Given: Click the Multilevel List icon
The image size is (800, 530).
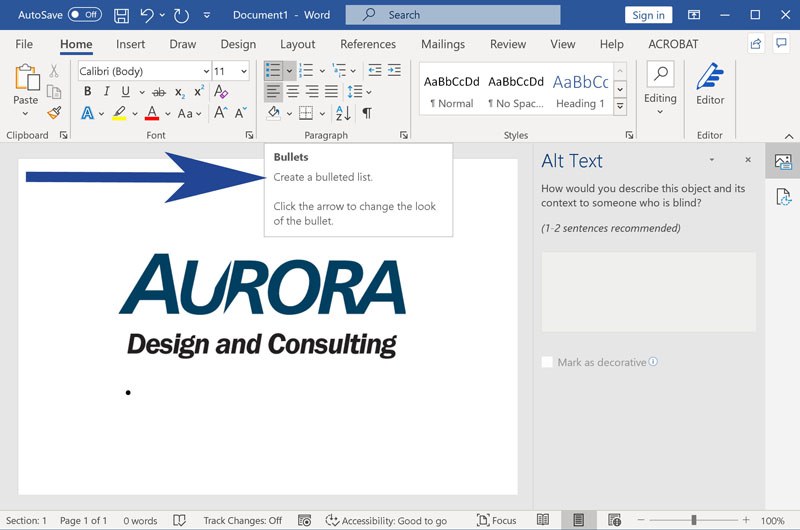Looking at the screenshot, I should pyautogui.click(x=339, y=70).
